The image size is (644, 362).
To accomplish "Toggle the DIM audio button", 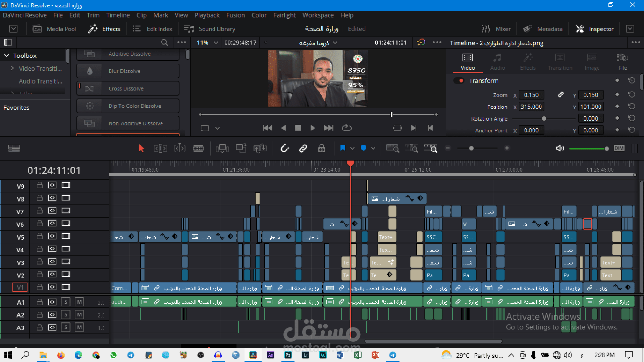I will [x=619, y=148].
